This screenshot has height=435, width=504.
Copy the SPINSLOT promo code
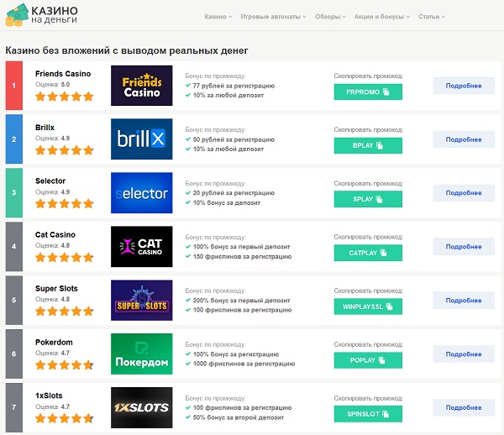coord(368,414)
